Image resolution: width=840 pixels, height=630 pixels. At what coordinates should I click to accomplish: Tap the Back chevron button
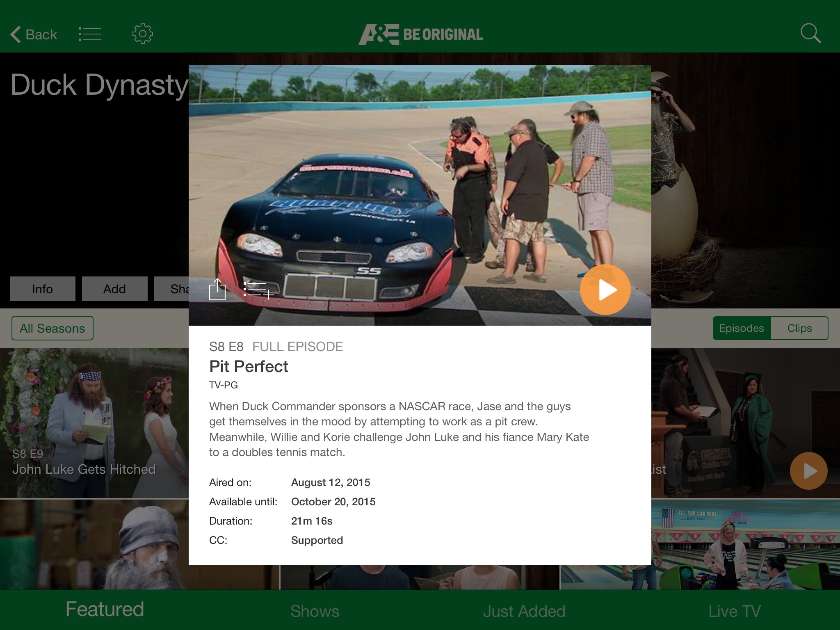click(34, 34)
